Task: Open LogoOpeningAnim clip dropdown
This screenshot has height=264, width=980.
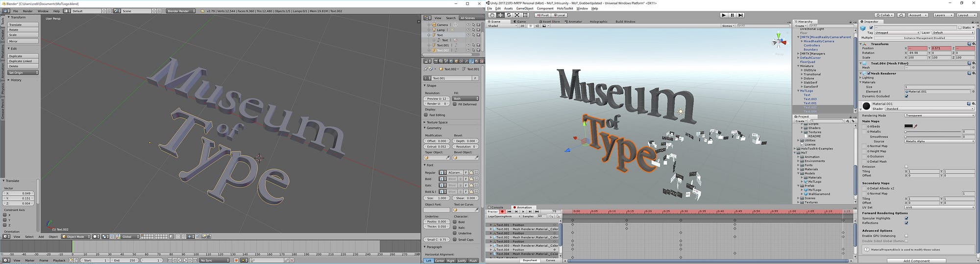Action: click(x=503, y=216)
